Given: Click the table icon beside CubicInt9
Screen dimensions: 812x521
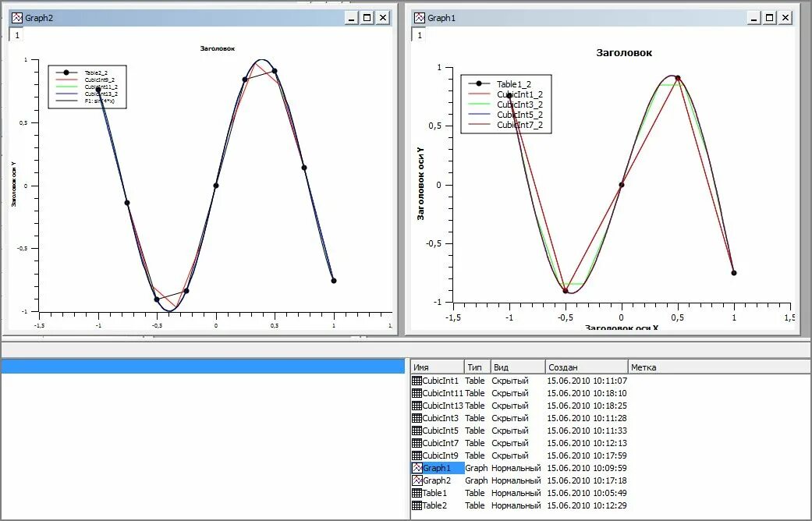Looking at the screenshot, I should pyautogui.click(x=417, y=455).
